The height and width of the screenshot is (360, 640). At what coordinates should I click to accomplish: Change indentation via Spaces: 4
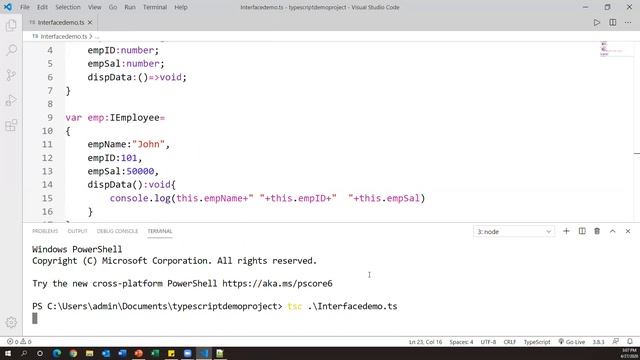(461, 342)
